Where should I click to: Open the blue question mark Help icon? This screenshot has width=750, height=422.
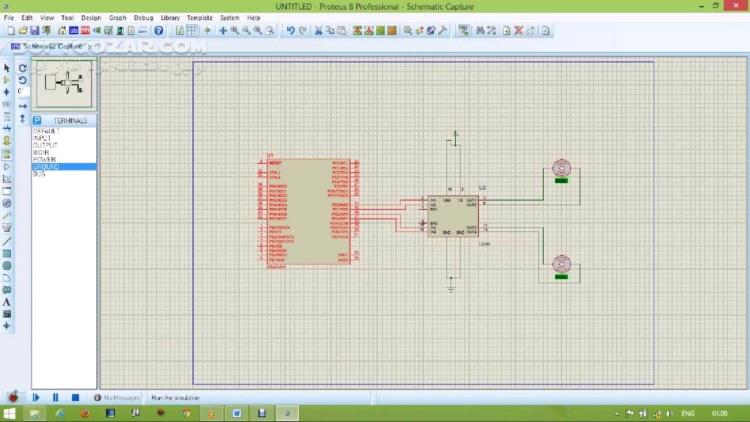(x=158, y=31)
